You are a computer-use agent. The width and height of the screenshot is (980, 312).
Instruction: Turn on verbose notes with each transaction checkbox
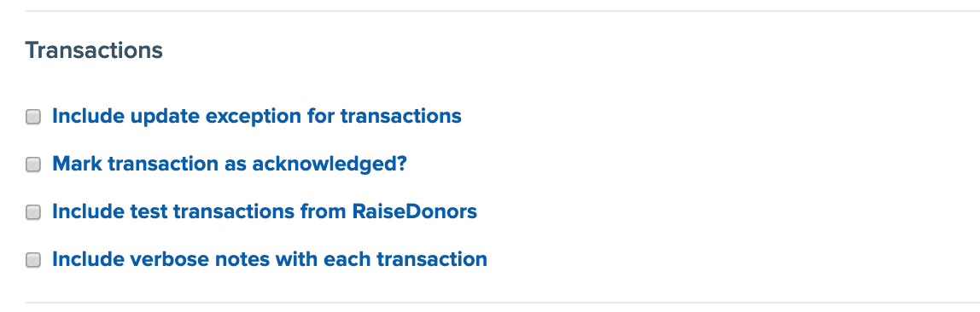click(33, 260)
